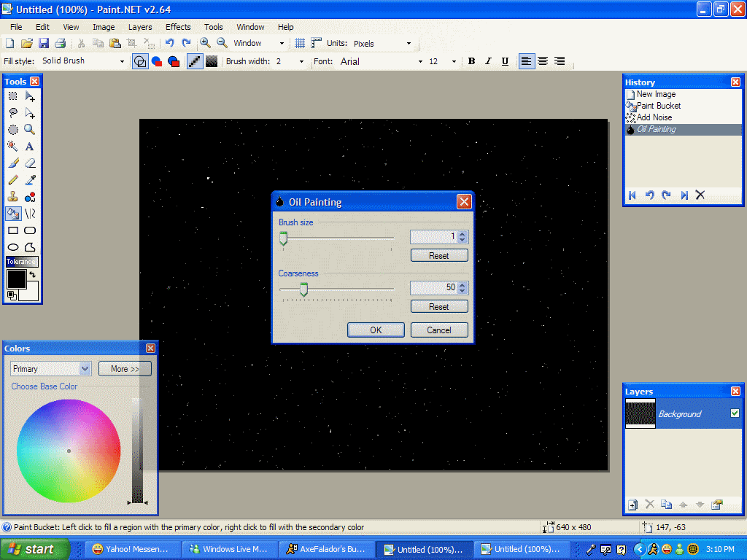The height and width of the screenshot is (560, 747).
Task: Add a new layer in Layers panel
Action: [632, 505]
